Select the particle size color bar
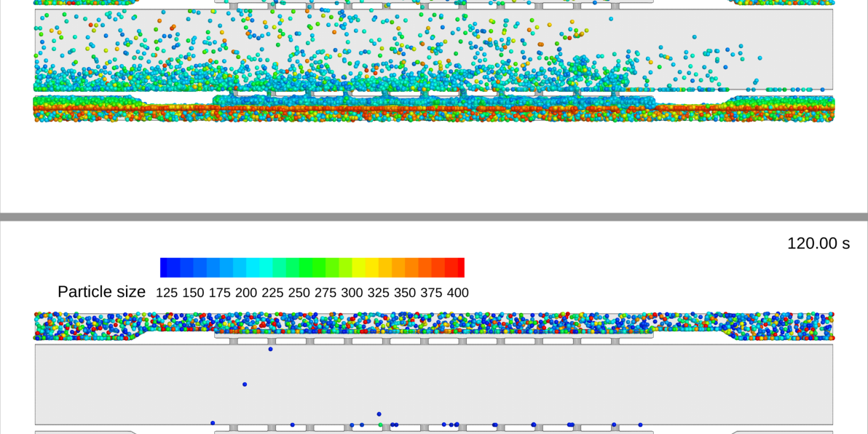868x434 pixels. 312,267
